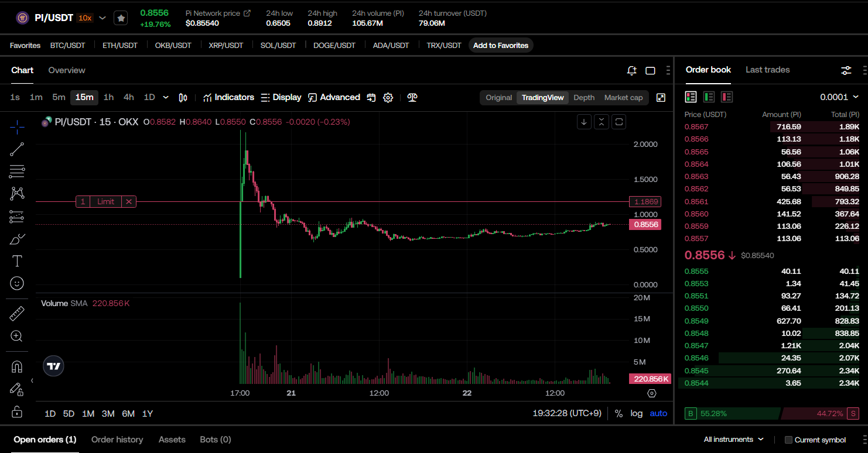Open the Pi Network price external link
Image resolution: width=868 pixels, height=453 pixels.
(x=247, y=13)
